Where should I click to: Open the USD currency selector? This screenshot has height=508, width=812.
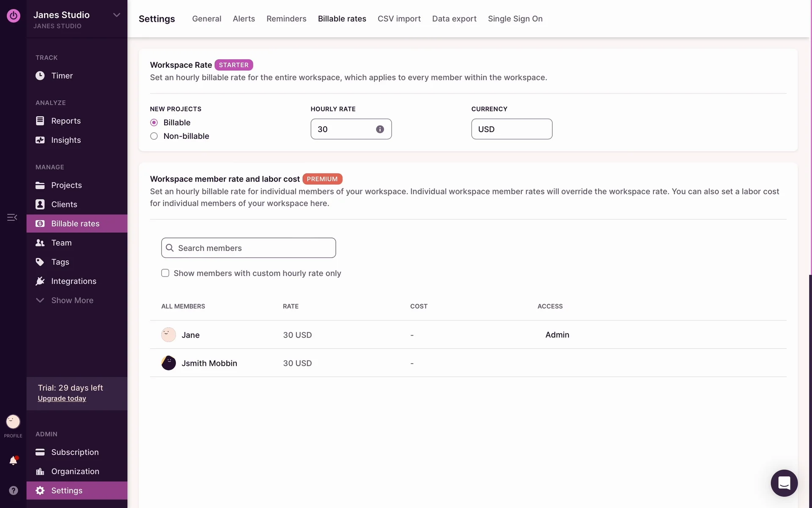point(511,129)
